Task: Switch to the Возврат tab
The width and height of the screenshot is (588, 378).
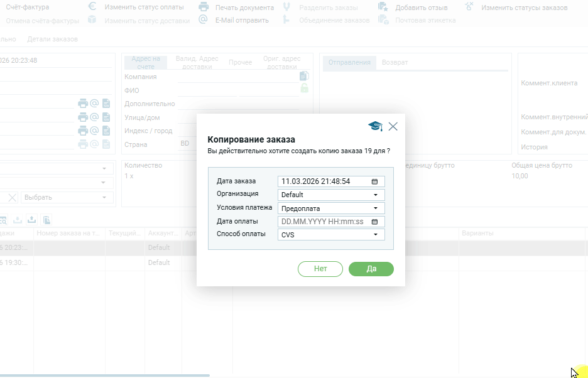Action: (395, 63)
